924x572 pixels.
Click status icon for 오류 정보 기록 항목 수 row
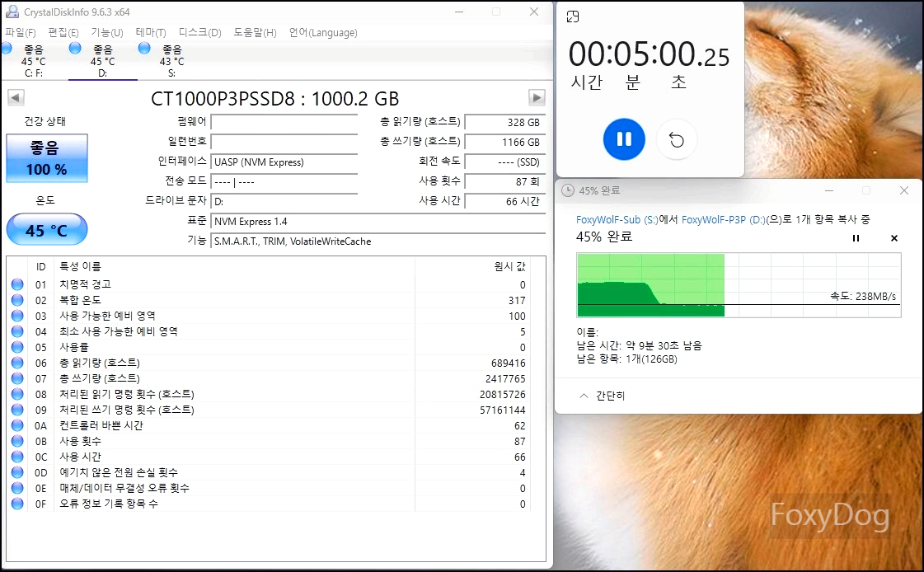point(17,504)
